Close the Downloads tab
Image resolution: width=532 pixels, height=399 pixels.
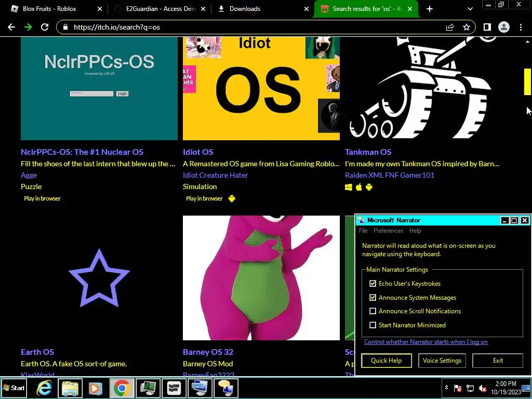click(307, 9)
